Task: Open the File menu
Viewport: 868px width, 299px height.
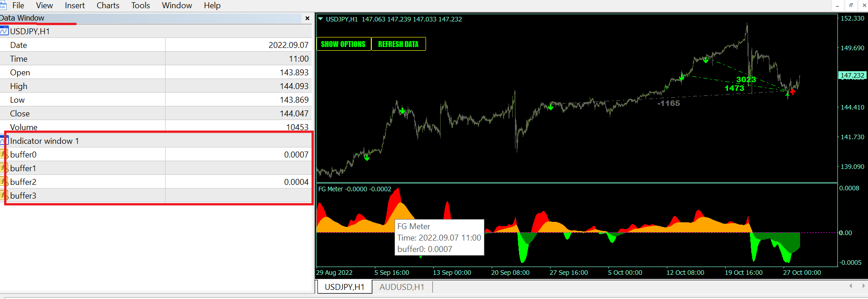Action: pyautogui.click(x=18, y=5)
